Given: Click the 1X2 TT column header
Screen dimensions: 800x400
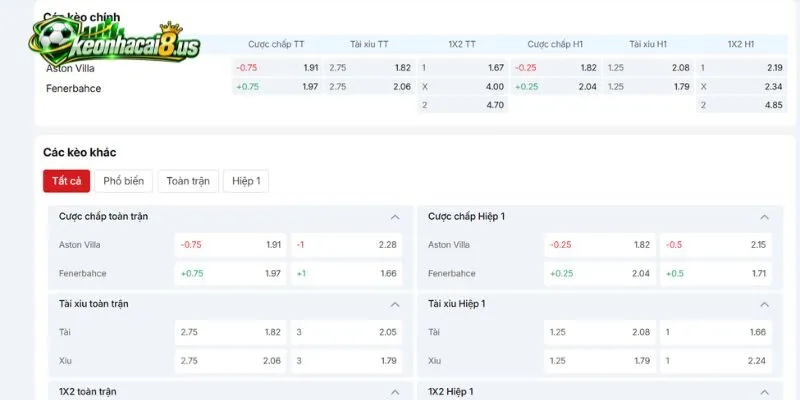Looking at the screenshot, I should tap(462, 44).
